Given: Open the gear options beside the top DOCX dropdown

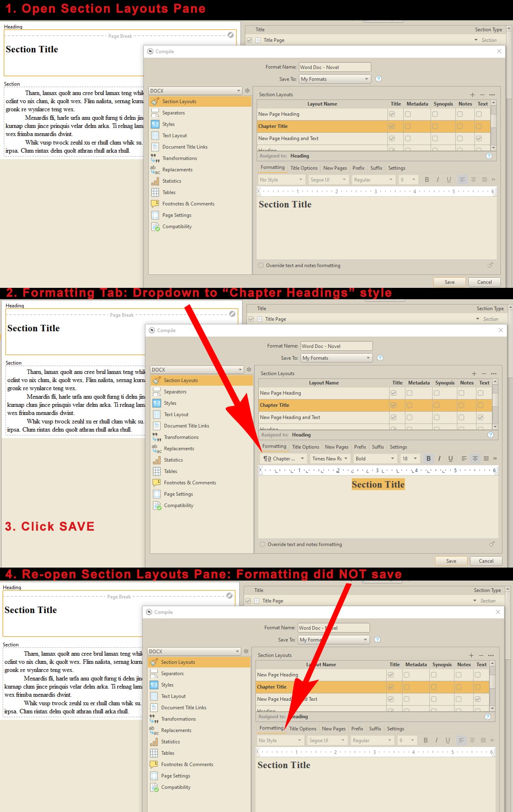Looking at the screenshot, I should click(x=247, y=91).
